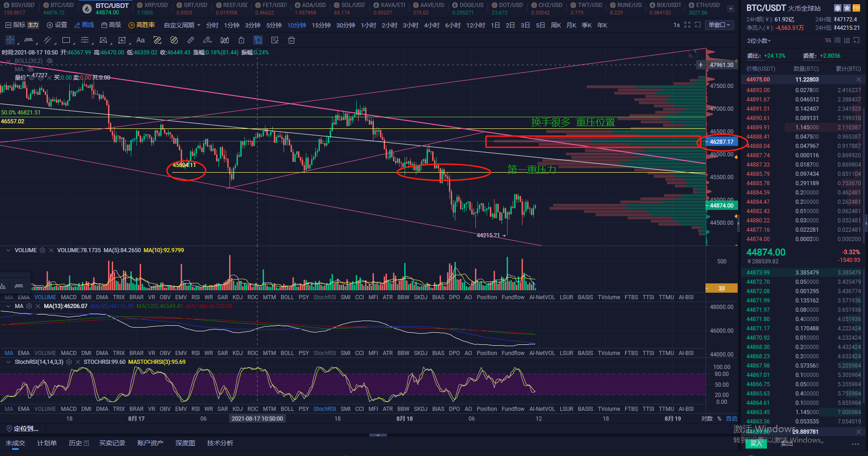
Task: Click the 画线 drawing tools button
Action: (84, 25)
